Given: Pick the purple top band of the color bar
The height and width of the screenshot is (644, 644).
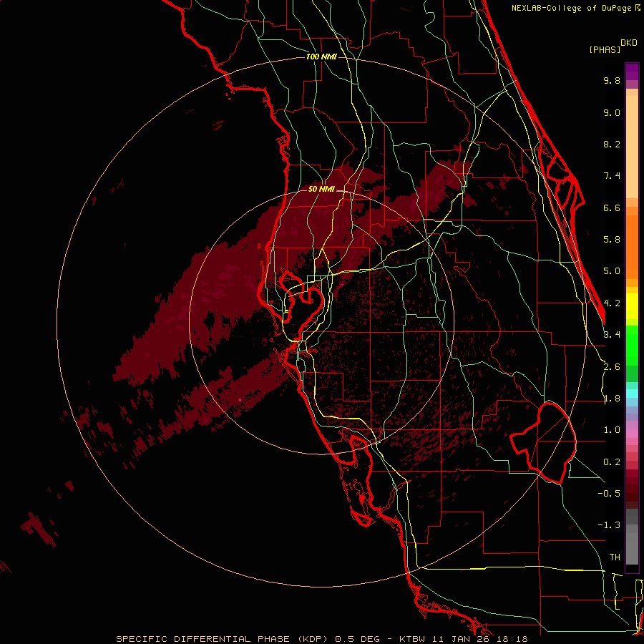Looking at the screenshot, I should point(632,72).
